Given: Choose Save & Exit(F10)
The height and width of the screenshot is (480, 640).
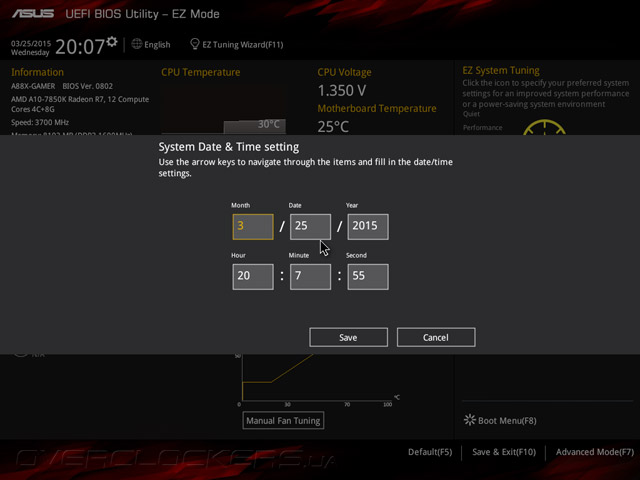Looking at the screenshot, I should (504, 452).
